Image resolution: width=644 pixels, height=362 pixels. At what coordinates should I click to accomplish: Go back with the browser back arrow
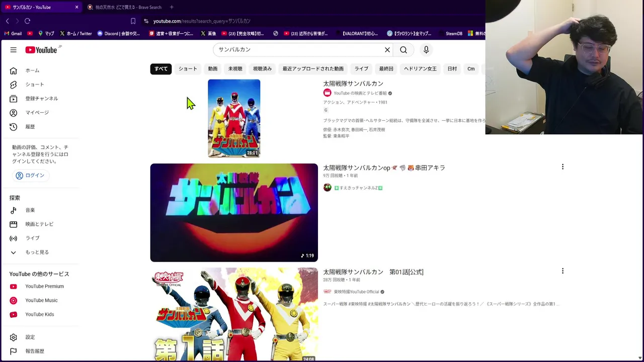click(x=8, y=21)
